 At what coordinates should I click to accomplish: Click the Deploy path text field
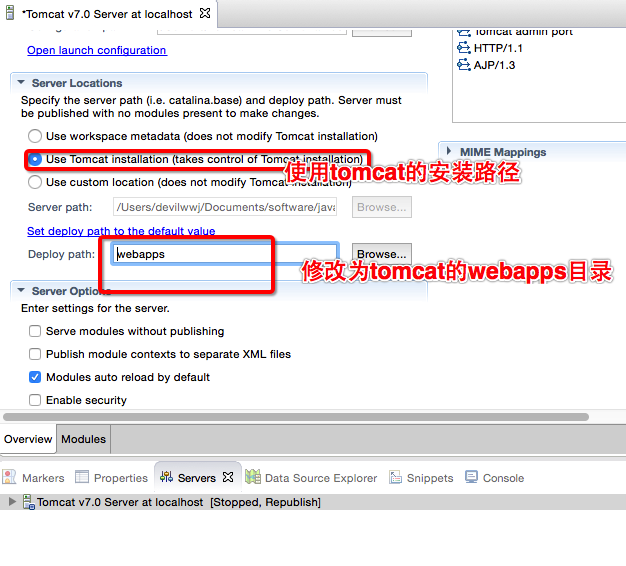pyautogui.click(x=225, y=254)
